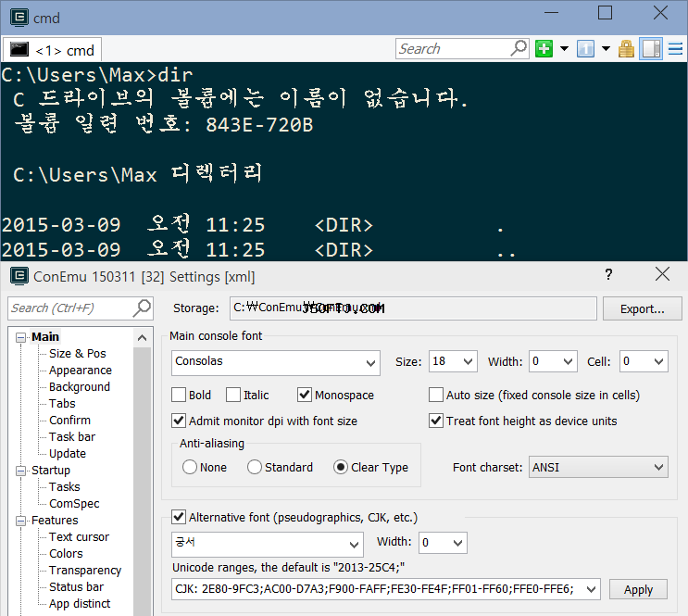688x616 pixels.
Task: Select Features in settings tree
Action: coord(55,521)
